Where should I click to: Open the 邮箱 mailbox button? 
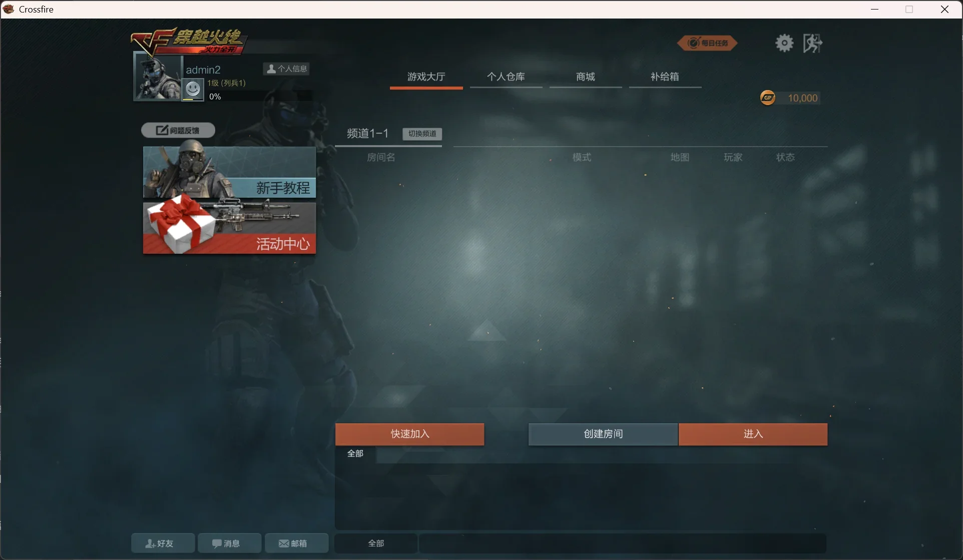(x=296, y=543)
